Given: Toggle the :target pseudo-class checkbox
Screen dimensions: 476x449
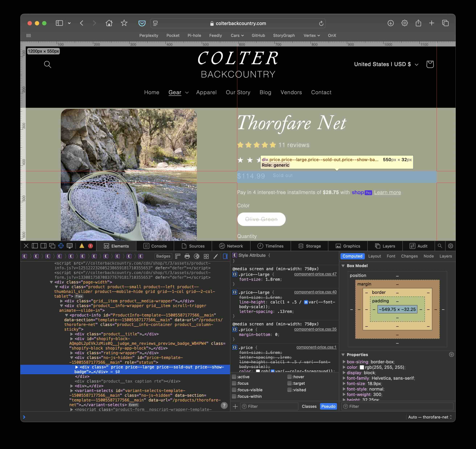Looking at the screenshot, I should coord(290,383).
